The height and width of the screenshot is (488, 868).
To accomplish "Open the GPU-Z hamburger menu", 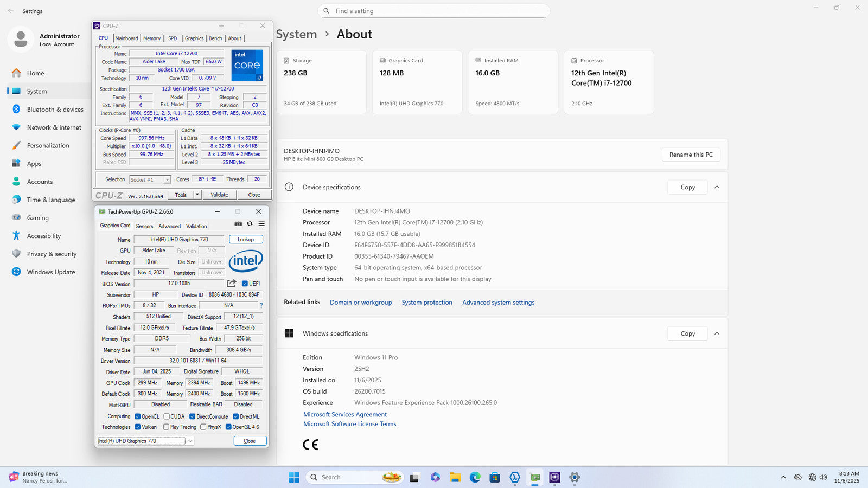I will pyautogui.click(x=261, y=224).
